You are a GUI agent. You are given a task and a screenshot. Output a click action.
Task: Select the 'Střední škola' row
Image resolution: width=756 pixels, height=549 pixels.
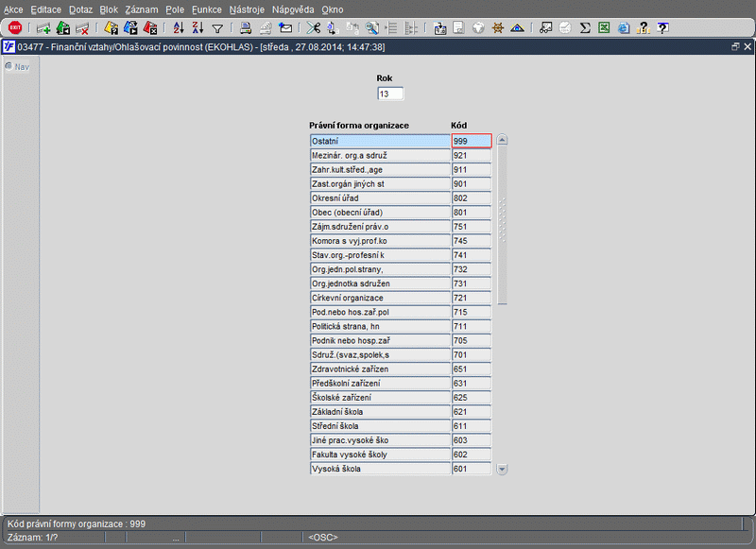point(380,425)
